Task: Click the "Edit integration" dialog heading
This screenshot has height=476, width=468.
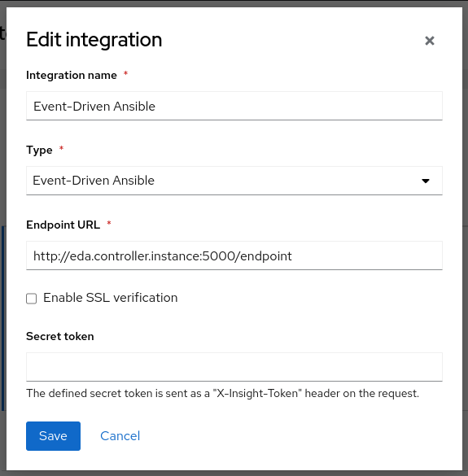Action: coord(94,40)
